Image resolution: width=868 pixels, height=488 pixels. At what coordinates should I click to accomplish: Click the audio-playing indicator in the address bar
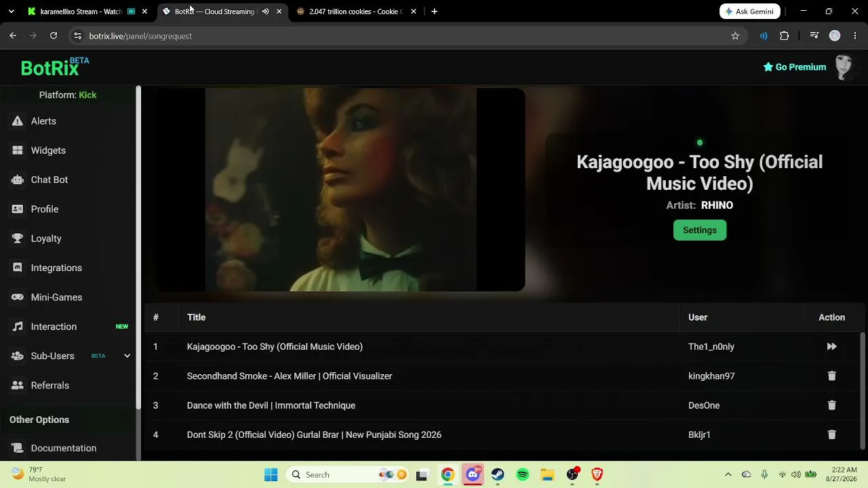pos(764,36)
